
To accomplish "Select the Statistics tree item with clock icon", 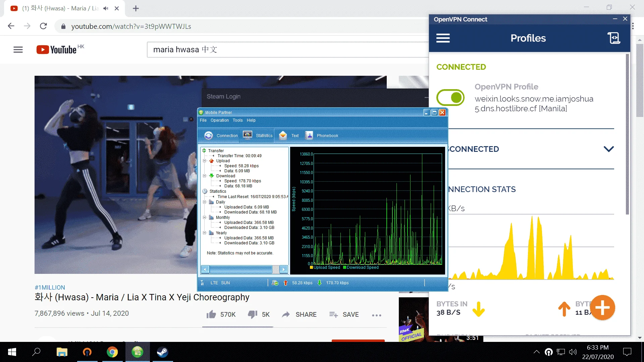I will pos(218,191).
